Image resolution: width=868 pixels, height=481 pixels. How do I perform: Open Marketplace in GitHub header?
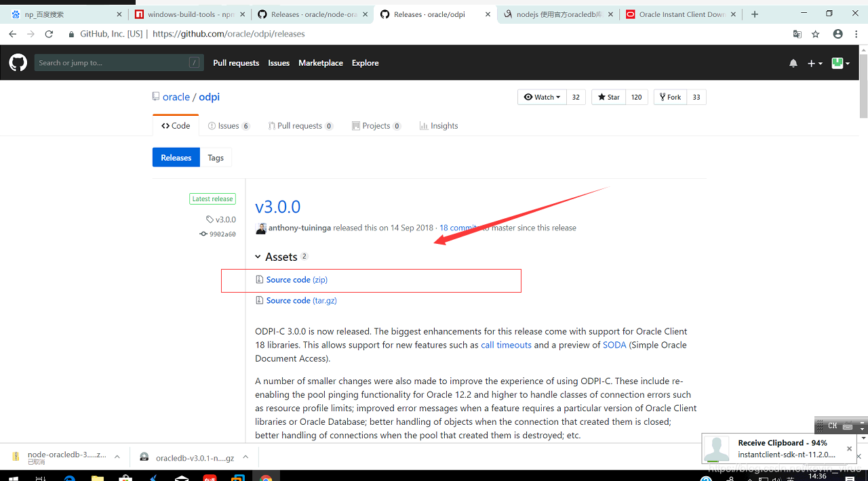point(321,63)
